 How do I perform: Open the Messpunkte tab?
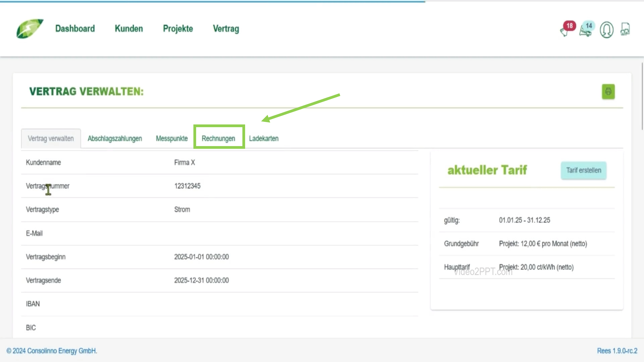click(172, 138)
